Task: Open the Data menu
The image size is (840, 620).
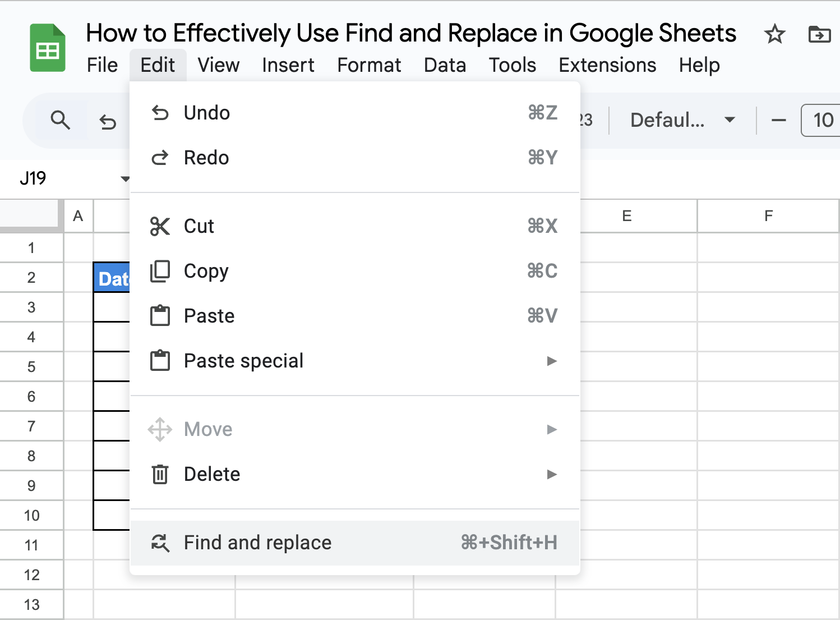Action: [445, 65]
